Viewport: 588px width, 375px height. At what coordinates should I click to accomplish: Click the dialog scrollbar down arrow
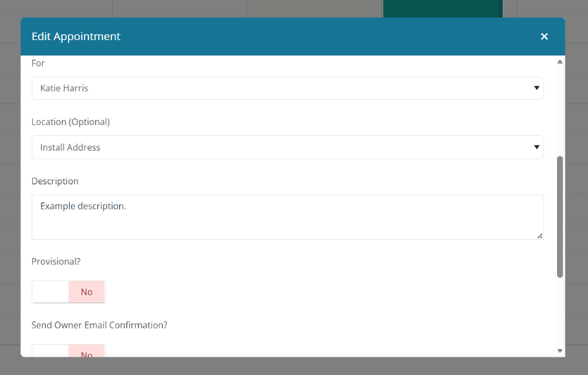[560, 351]
